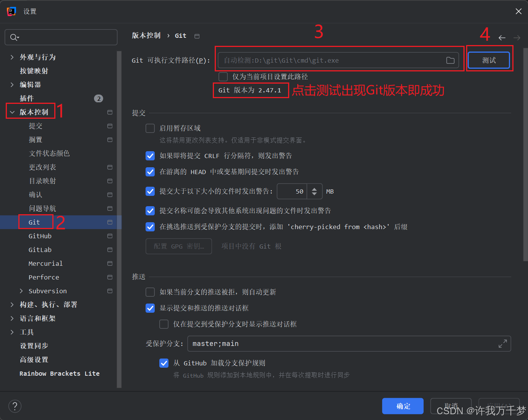Screen dimensions: 528x420
Task: Click project-level icon on 更改列表 row
Action: pyautogui.click(x=110, y=167)
